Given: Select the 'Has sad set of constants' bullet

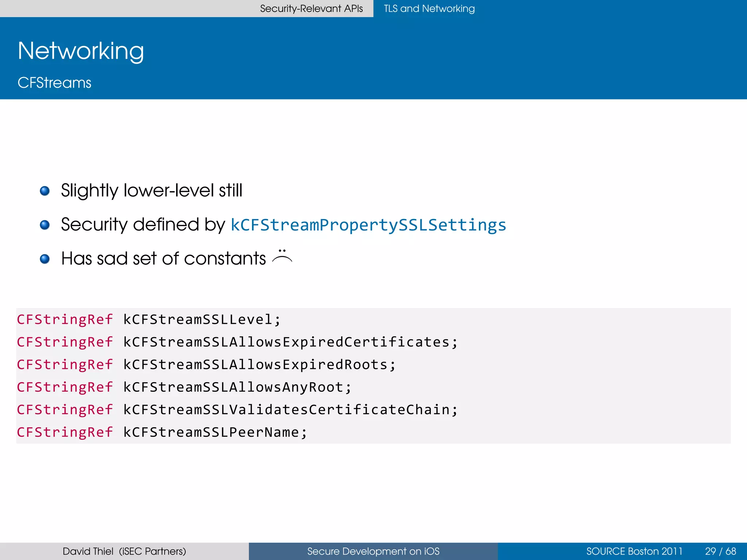Looking at the screenshot, I should coord(163,258).
